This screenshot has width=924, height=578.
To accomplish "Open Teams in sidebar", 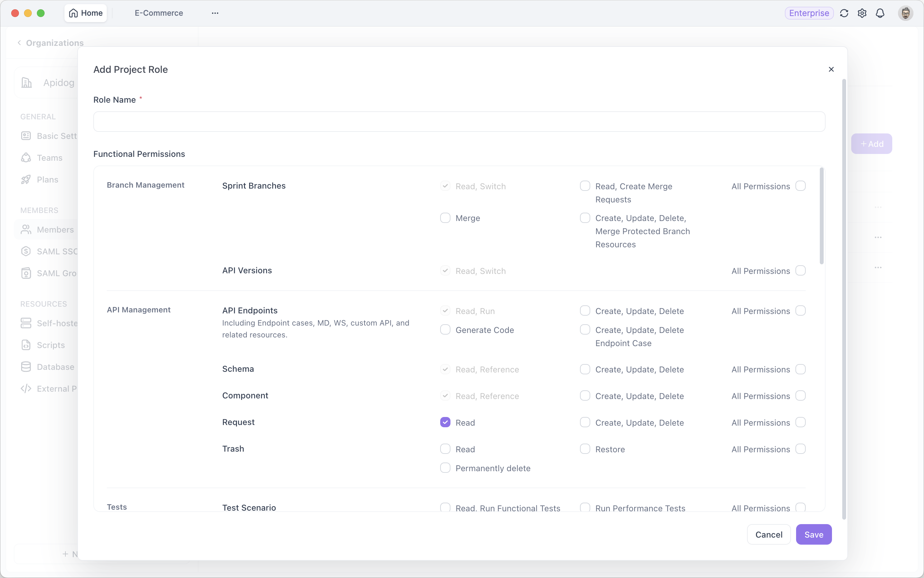I will tap(42, 158).
